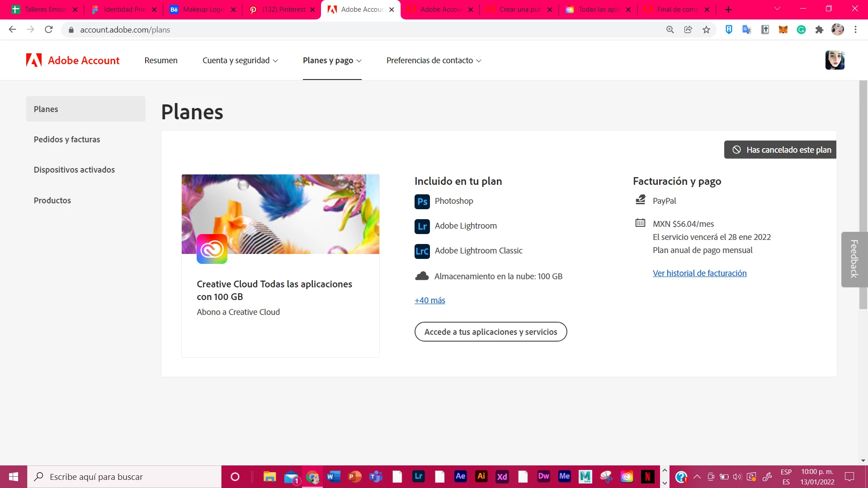Open the Resumen tab
The height and width of the screenshot is (488, 868).
(161, 61)
